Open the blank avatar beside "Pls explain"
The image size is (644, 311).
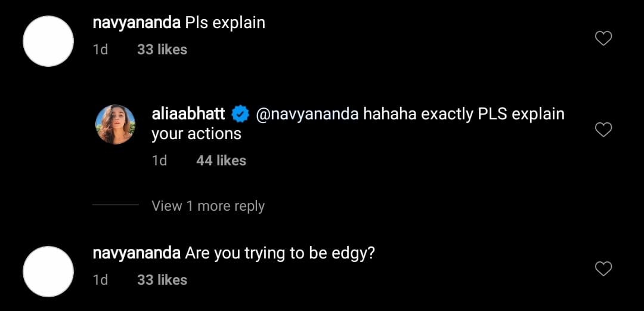coord(48,41)
